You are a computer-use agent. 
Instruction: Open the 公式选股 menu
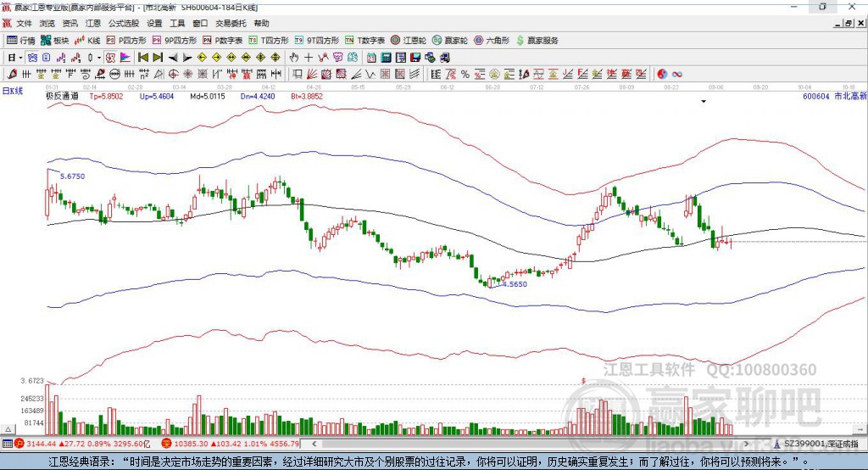124,23
